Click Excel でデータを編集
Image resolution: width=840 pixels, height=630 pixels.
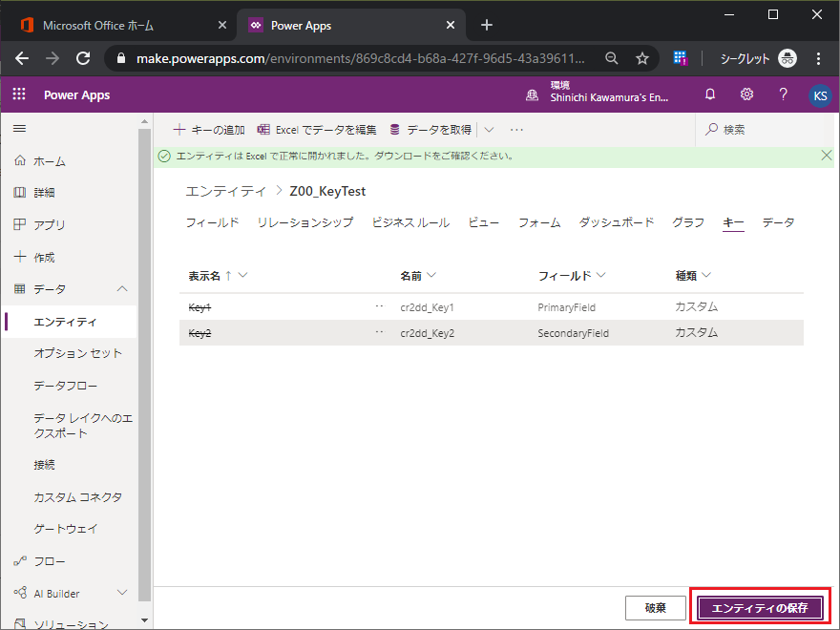click(x=317, y=130)
